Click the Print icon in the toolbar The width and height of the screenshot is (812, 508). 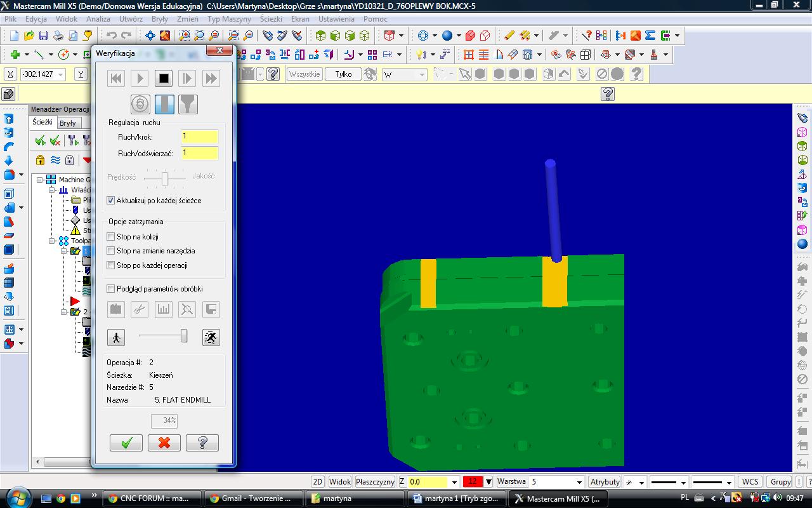(x=58, y=36)
